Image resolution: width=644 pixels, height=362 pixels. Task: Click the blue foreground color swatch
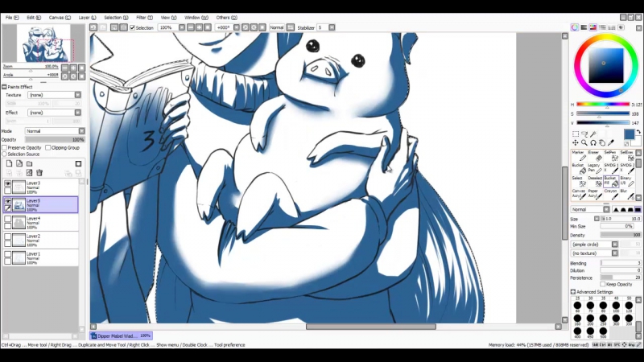(629, 134)
